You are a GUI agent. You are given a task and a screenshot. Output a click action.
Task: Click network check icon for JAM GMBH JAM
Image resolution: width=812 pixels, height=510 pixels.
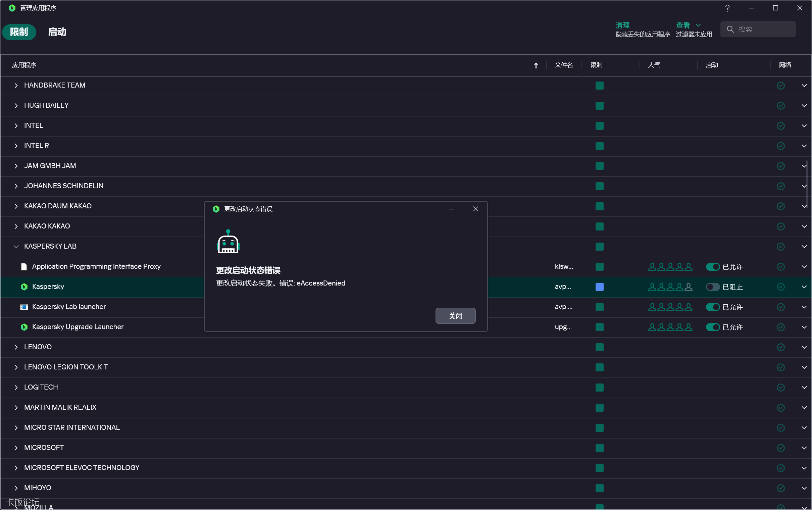781,166
